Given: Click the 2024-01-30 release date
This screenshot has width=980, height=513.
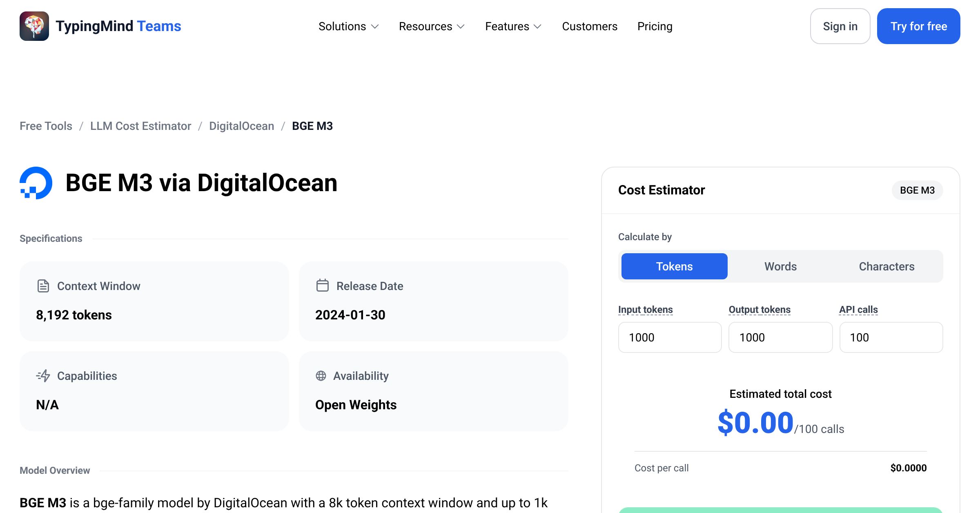Looking at the screenshot, I should pos(350,315).
